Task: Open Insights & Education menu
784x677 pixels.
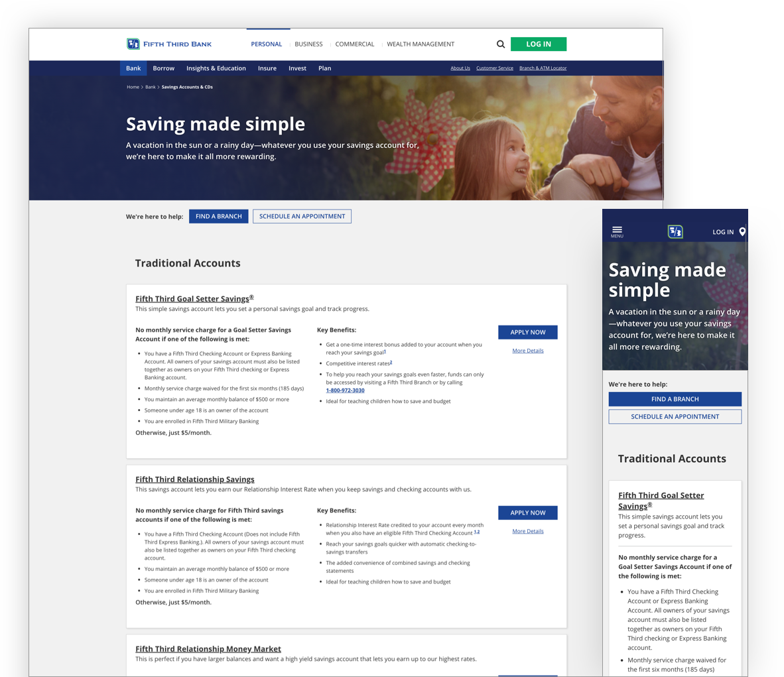Action: click(x=216, y=68)
